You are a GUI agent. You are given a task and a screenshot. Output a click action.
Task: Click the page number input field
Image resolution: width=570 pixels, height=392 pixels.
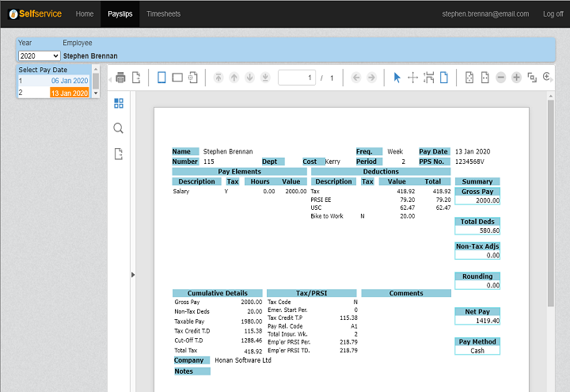pyautogui.click(x=297, y=78)
